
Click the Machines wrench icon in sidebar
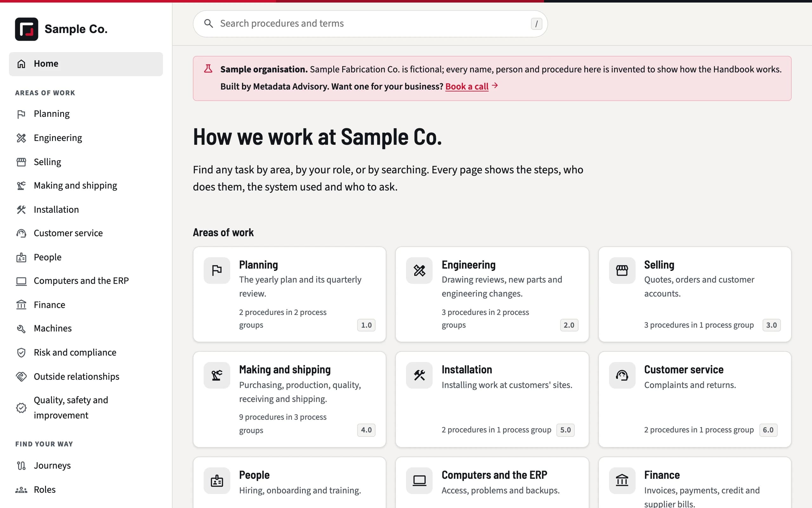(x=21, y=329)
